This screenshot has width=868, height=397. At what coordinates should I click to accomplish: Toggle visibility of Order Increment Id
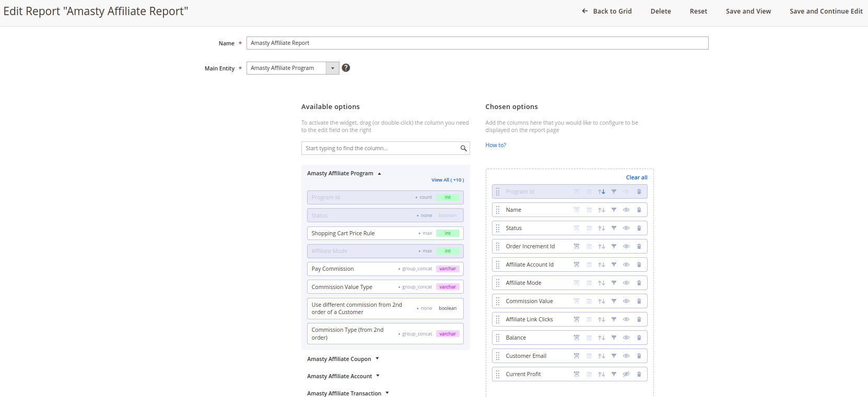pyautogui.click(x=626, y=246)
